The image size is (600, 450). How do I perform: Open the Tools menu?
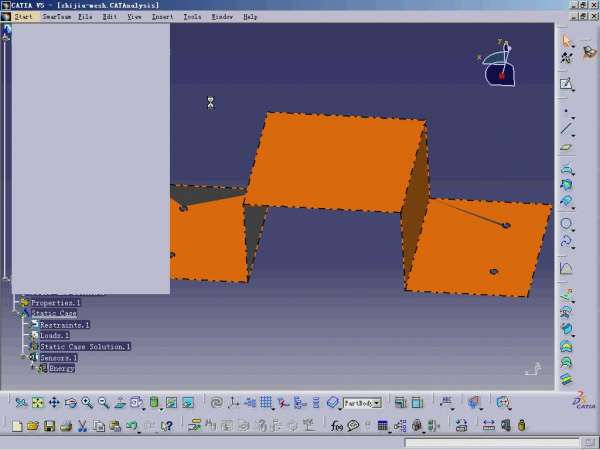point(192,17)
